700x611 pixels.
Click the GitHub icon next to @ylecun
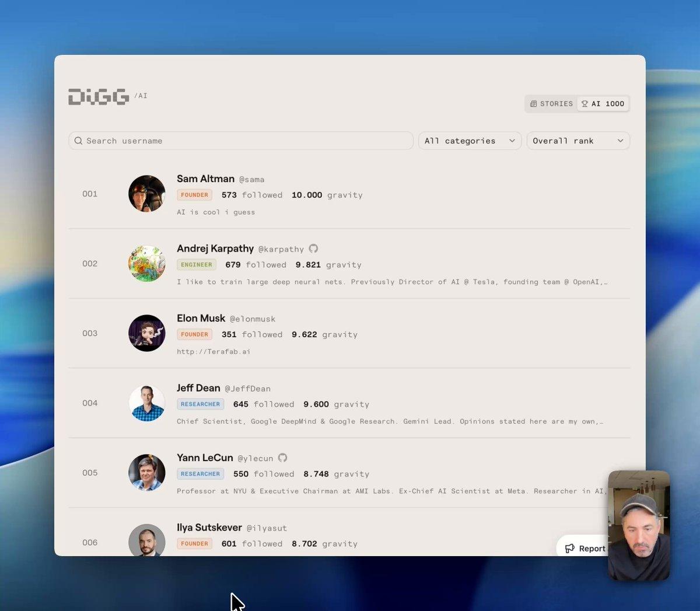point(282,458)
